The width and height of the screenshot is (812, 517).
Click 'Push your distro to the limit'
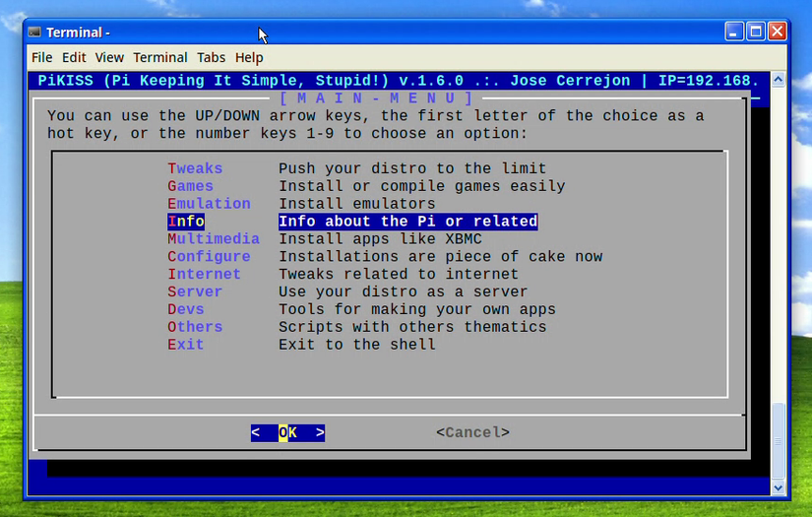click(x=412, y=168)
